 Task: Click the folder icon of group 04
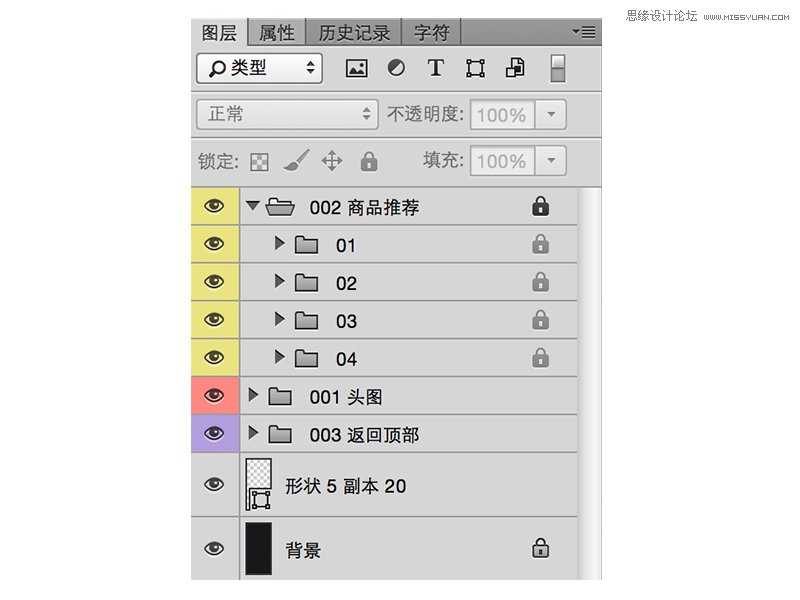tap(306, 358)
